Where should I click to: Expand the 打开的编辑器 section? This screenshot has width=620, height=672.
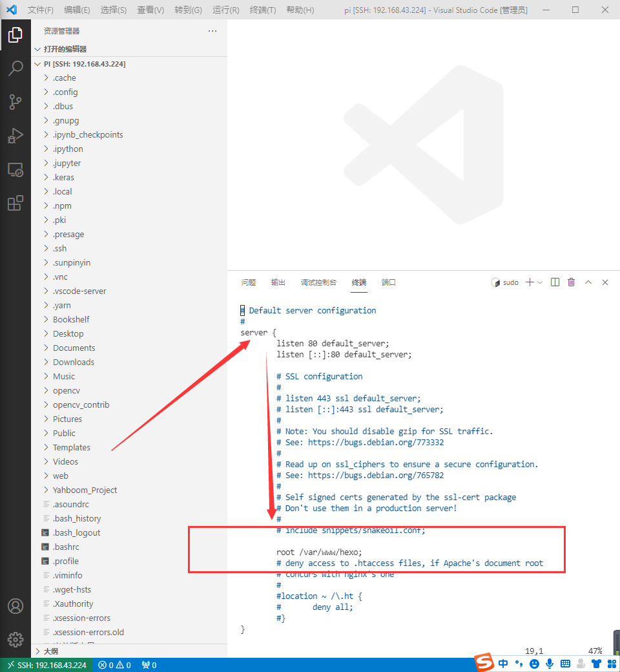tap(129, 49)
